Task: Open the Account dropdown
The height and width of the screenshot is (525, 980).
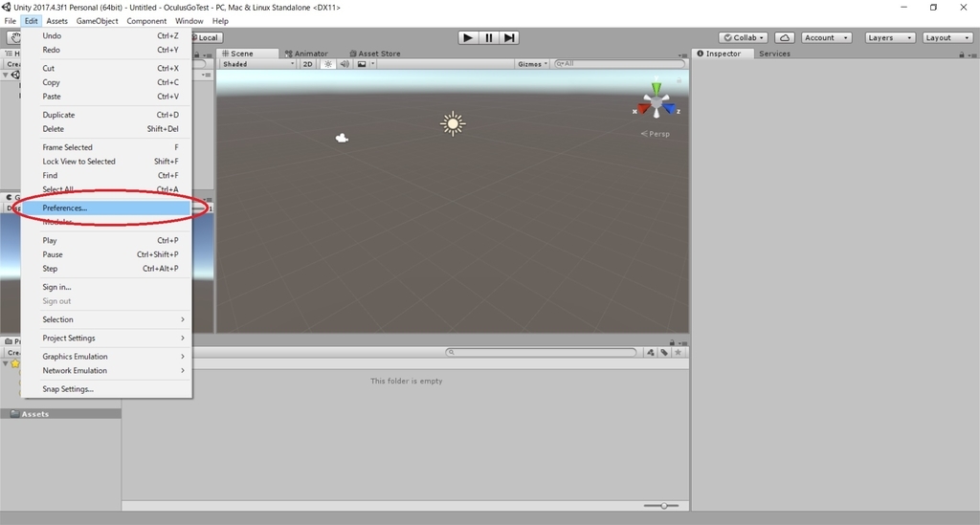Action: [x=826, y=37]
